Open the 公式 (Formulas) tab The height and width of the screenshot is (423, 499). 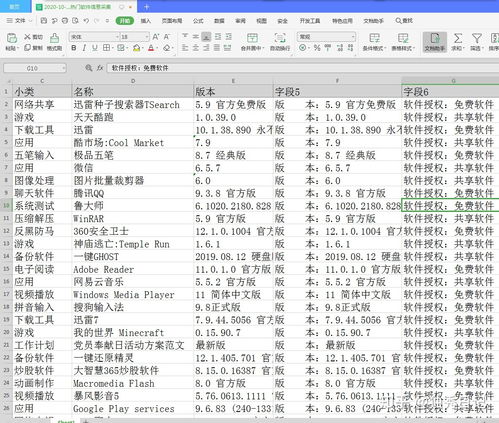[198, 21]
